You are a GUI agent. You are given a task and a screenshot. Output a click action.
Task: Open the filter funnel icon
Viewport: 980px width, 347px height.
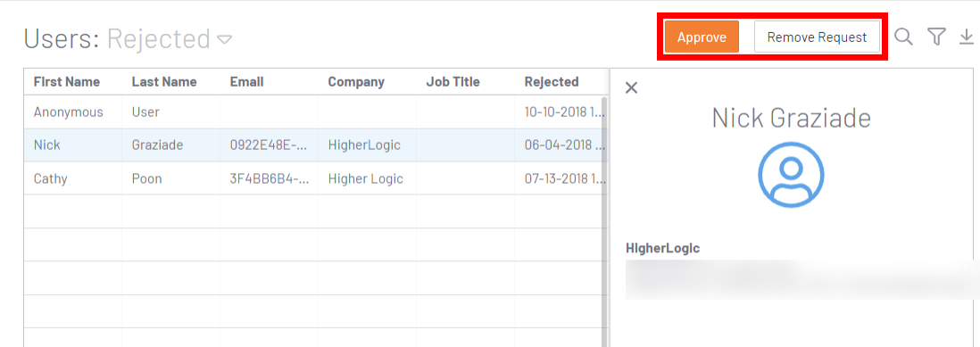tap(935, 37)
